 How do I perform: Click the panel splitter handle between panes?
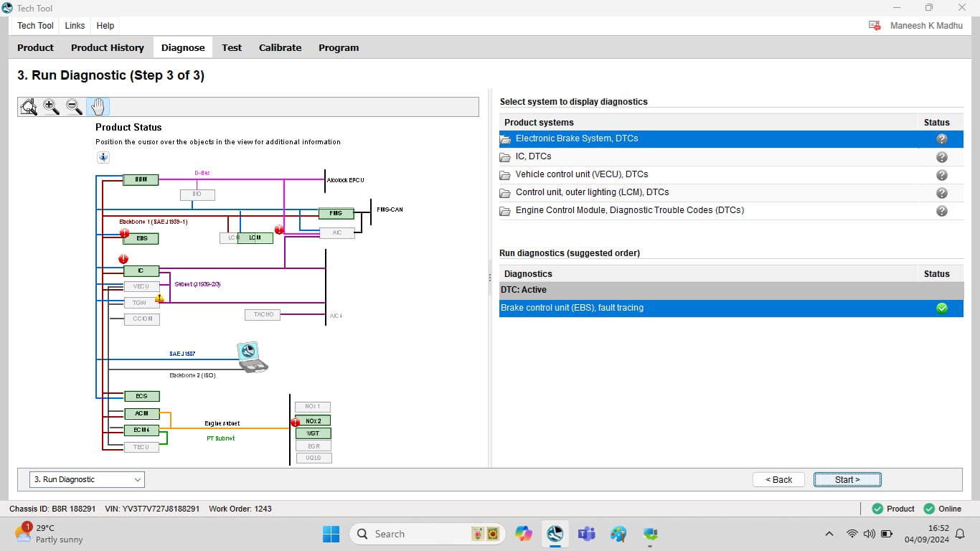[x=490, y=277]
